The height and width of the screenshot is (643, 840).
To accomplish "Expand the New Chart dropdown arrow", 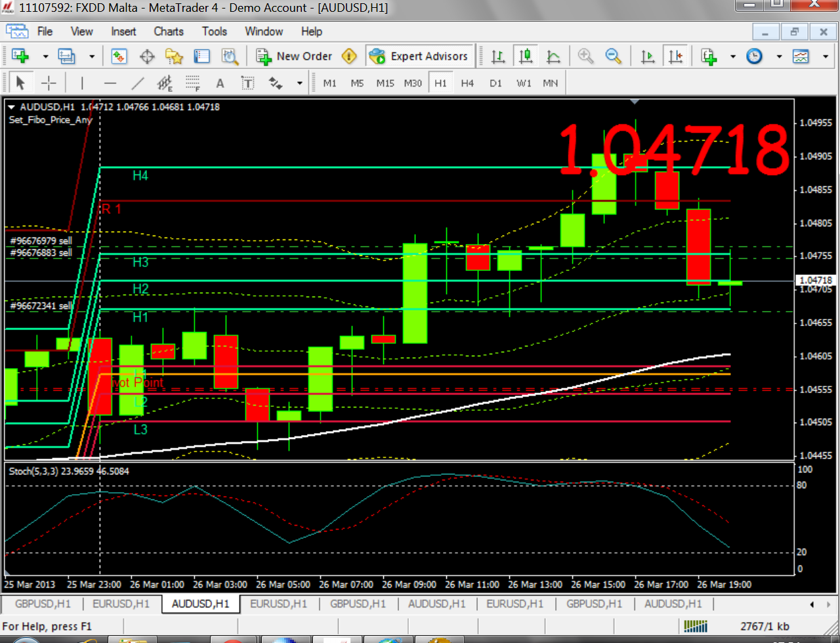I will [x=45, y=57].
